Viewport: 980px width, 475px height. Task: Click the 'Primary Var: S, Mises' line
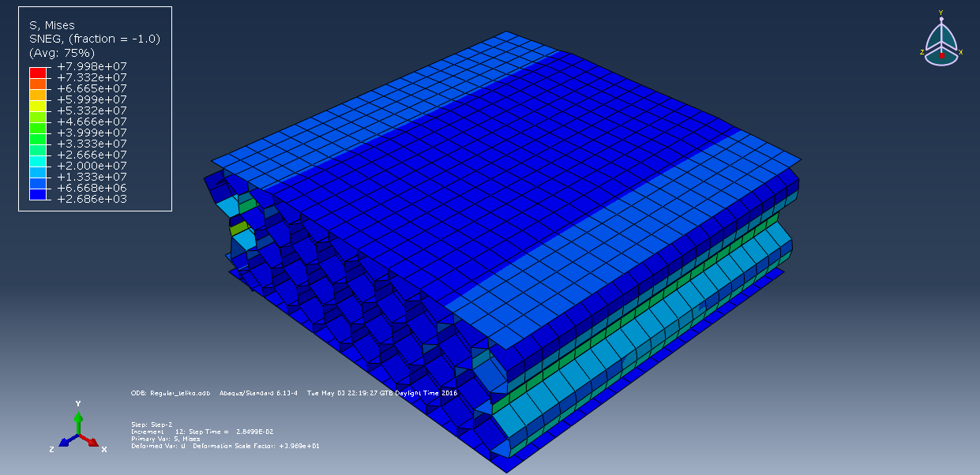click(x=165, y=439)
